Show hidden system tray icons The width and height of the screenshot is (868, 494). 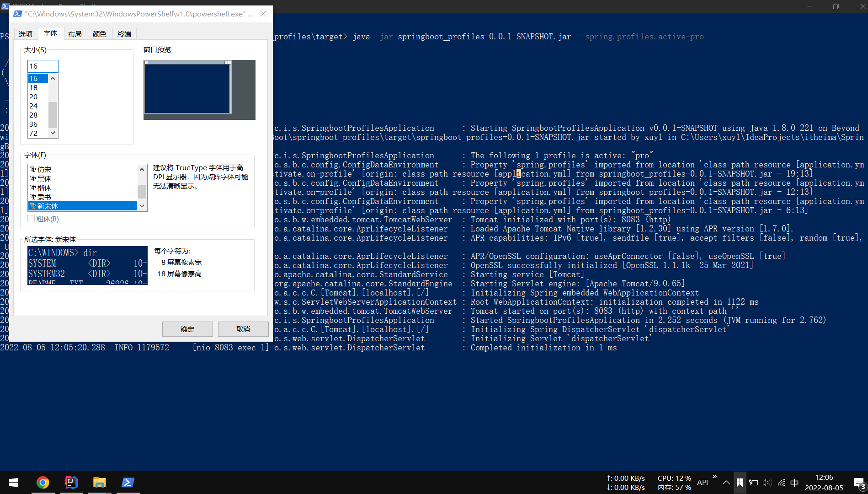click(726, 483)
